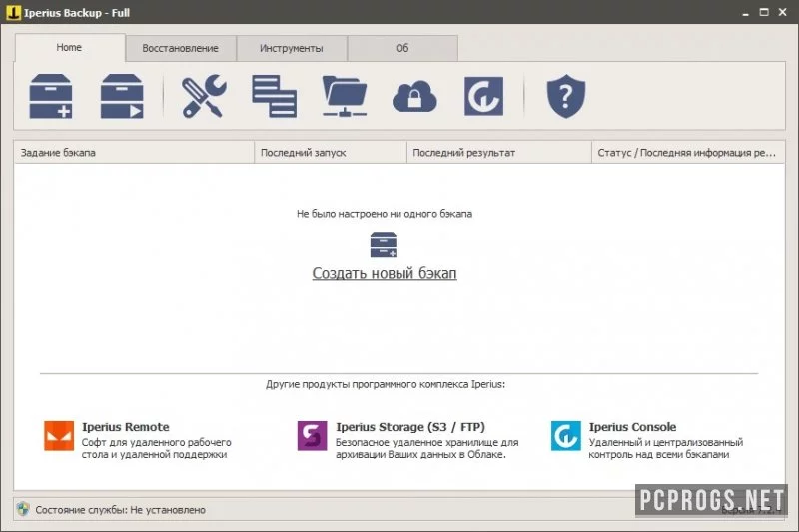The image size is (799, 532).
Task: Switch to the Home tab
Action: point(69,47)
